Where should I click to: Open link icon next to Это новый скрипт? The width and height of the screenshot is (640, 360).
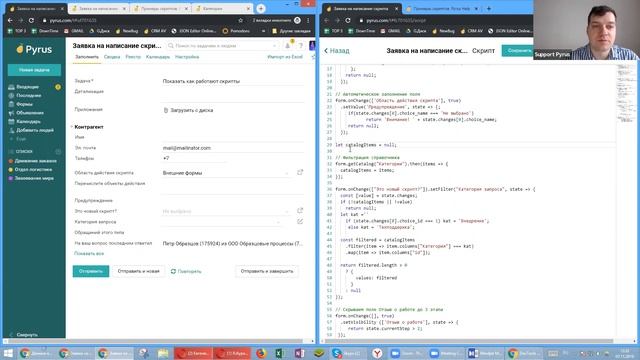coord(300,210)
